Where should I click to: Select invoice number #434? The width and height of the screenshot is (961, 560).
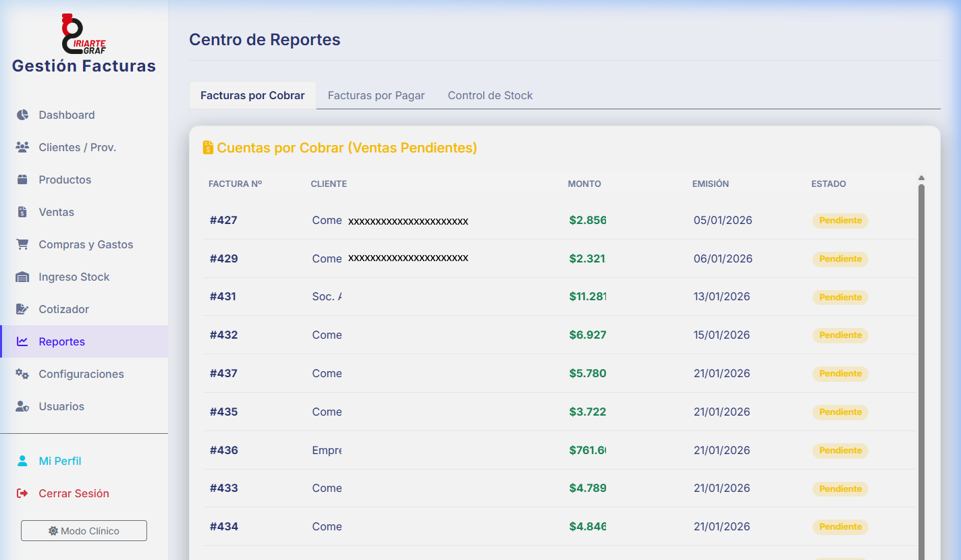(223, 526)
